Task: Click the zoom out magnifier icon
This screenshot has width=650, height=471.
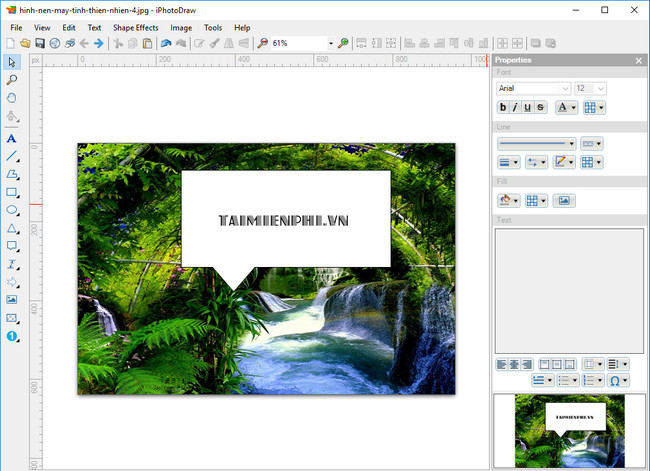Action: [262, 43]
